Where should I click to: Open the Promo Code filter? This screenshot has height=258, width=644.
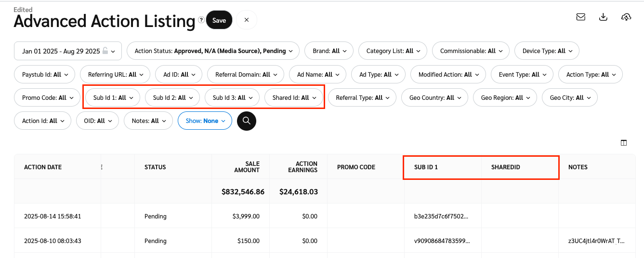coord(47,98)
